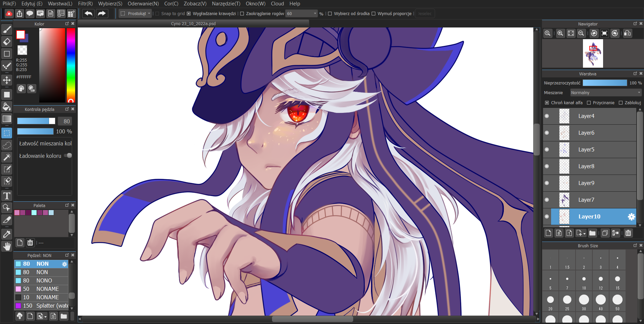Select brush size 30 from Brush Size panel
644x324 pixels.
(584, 300)
